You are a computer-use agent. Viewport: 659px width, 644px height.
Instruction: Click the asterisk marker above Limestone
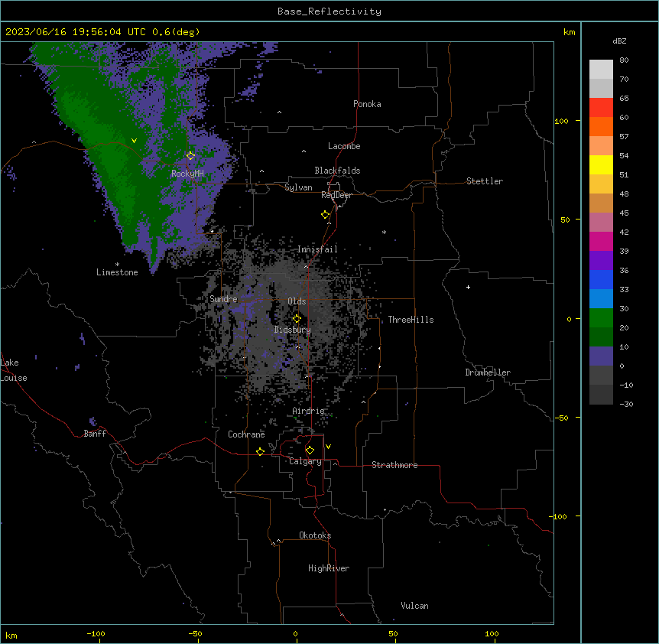[117, 265]
